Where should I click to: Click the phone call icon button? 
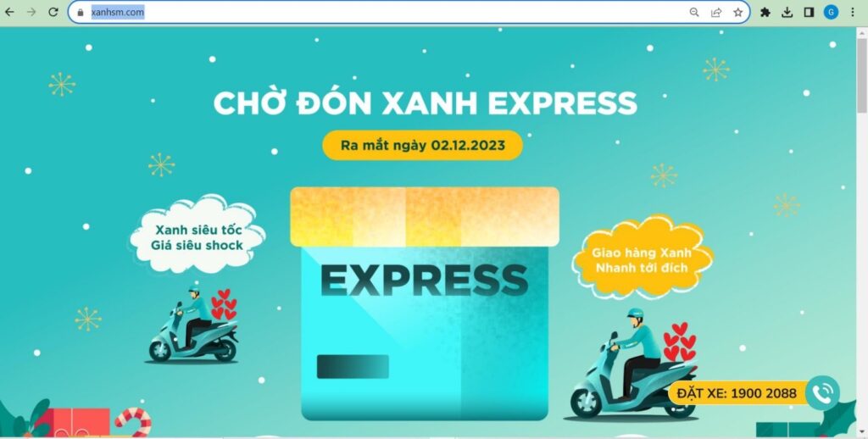(x=822, y=393)
